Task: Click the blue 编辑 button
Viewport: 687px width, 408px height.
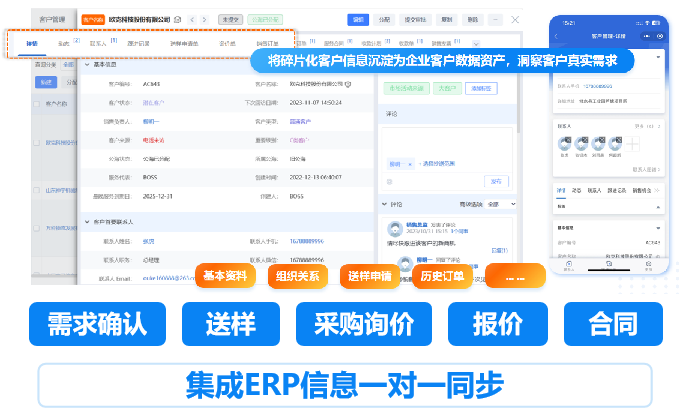Action: [357, 19]
